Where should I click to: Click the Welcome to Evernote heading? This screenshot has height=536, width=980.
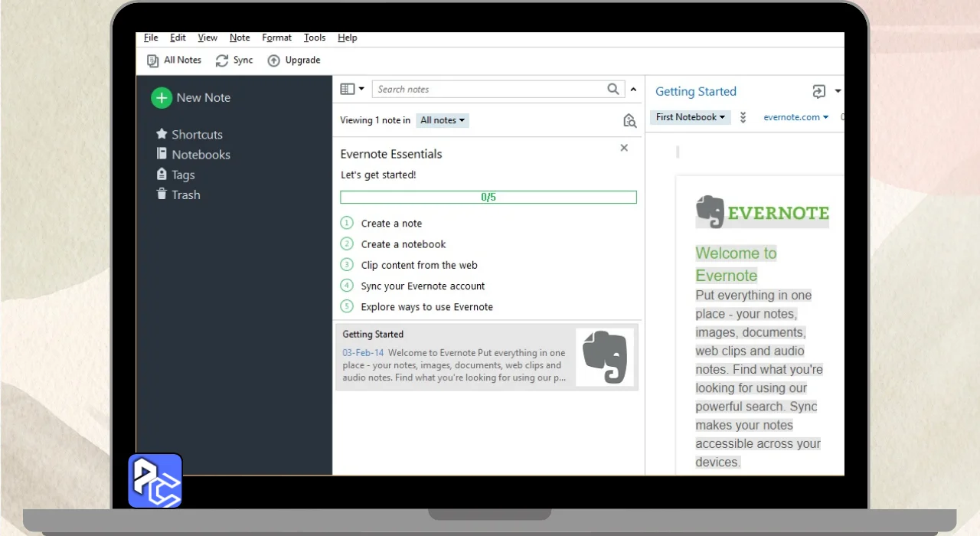[x=736, y=264]
